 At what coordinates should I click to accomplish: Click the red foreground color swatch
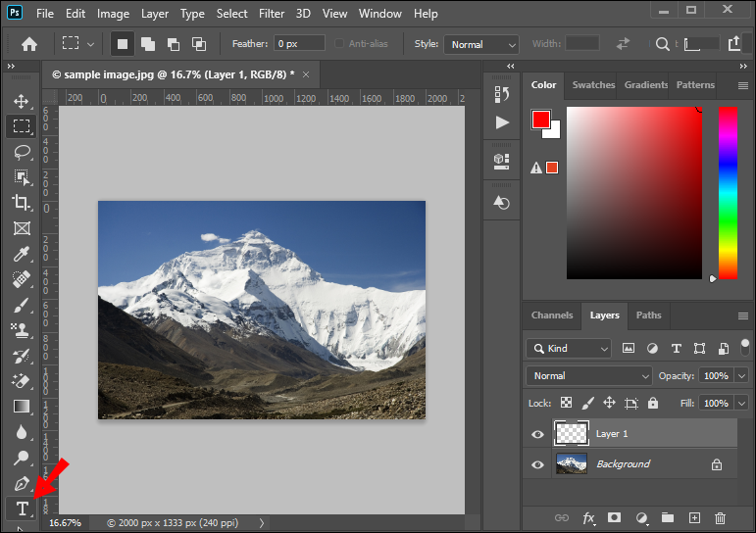(x=540, y=120)
